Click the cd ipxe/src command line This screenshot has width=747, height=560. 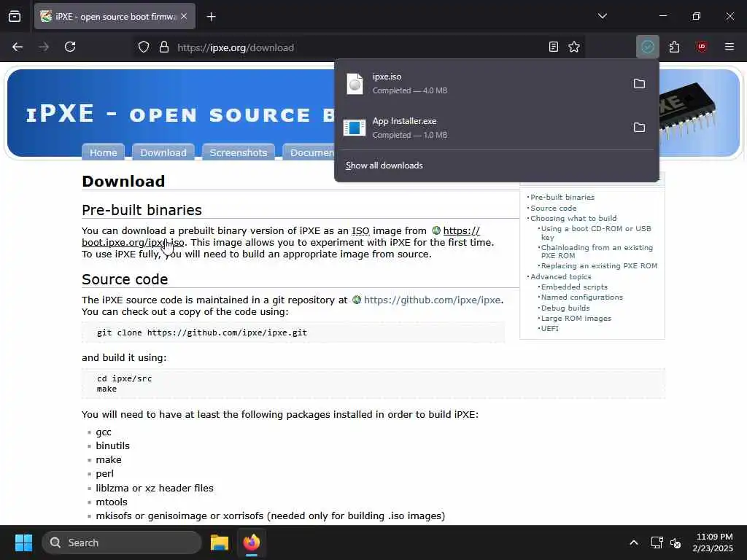point(124,378)
